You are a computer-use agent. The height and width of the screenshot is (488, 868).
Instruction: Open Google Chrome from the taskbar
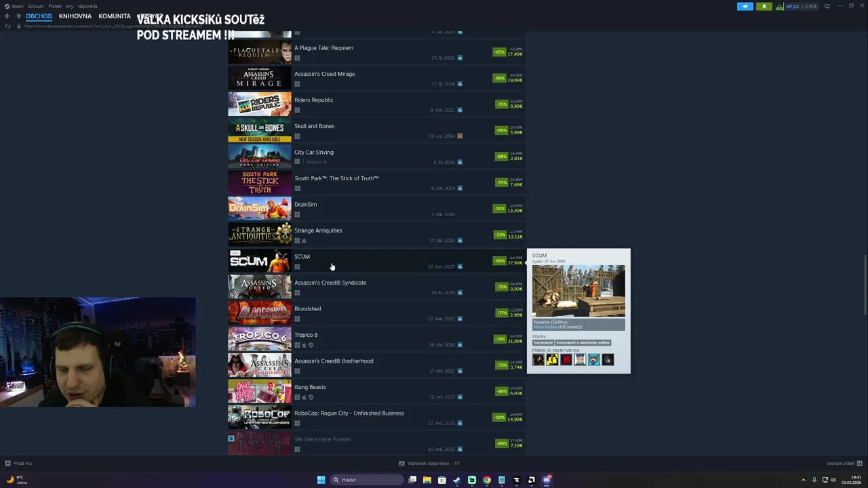click(x=487, y=480)
